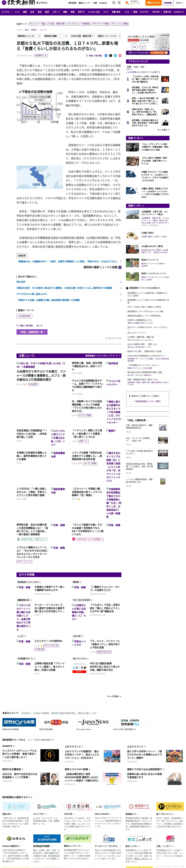This screenshot has height=868, width=186.
Task: Click ranking's もっと見る link
Action: 163,130
